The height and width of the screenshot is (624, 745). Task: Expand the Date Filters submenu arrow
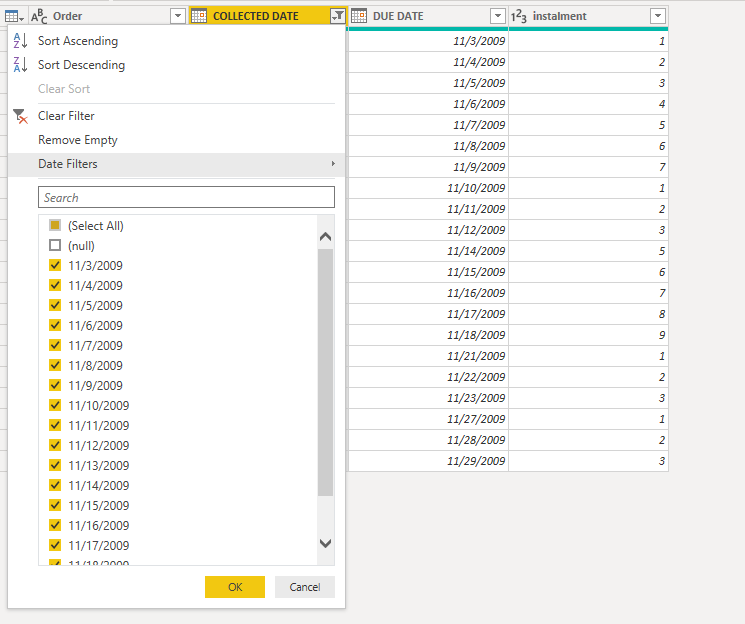click(333, 164)
